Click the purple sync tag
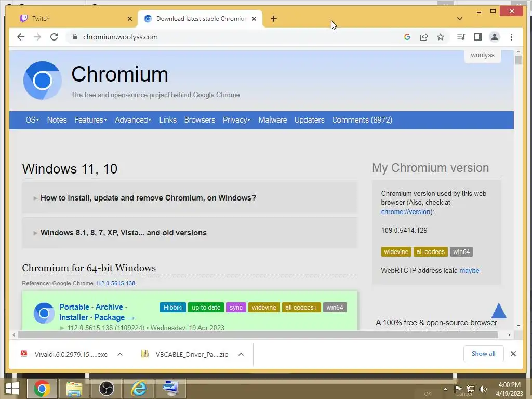532x399 pixels. click(236, 308)
